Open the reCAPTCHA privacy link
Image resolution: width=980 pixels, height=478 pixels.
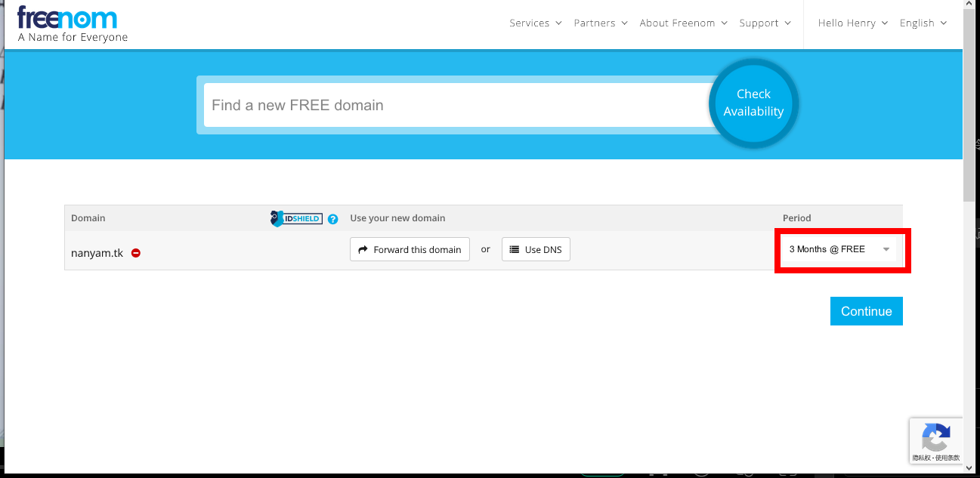pos(920,458)
